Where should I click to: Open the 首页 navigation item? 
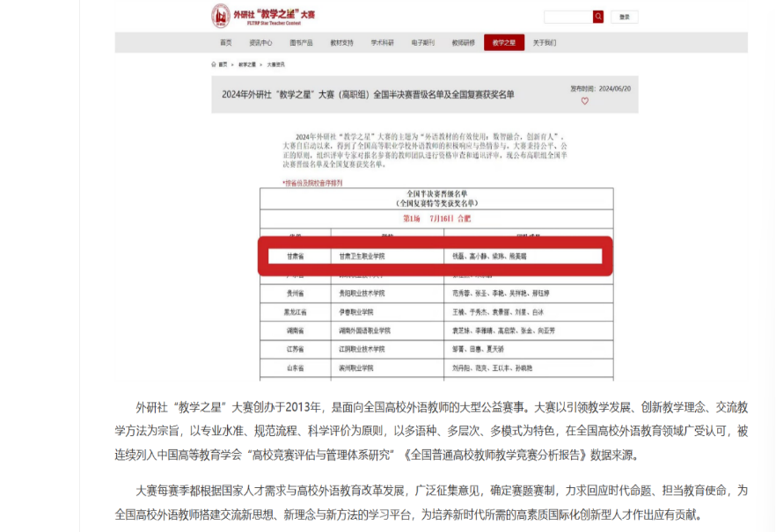(x=225, y=43)
